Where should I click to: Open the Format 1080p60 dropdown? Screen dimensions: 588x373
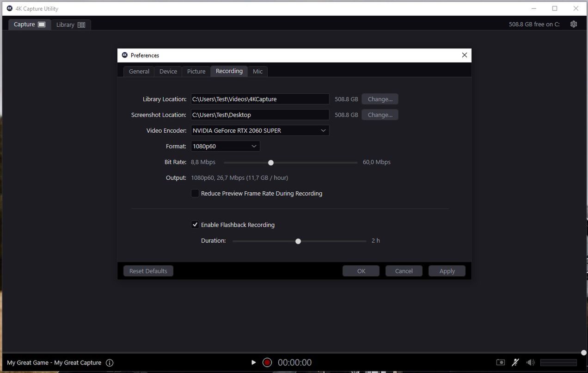coord(226,146)
